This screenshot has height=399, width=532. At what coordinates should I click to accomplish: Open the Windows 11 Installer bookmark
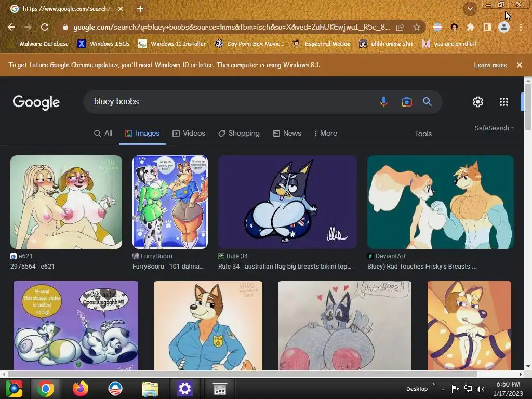click(x=172, y=44)
